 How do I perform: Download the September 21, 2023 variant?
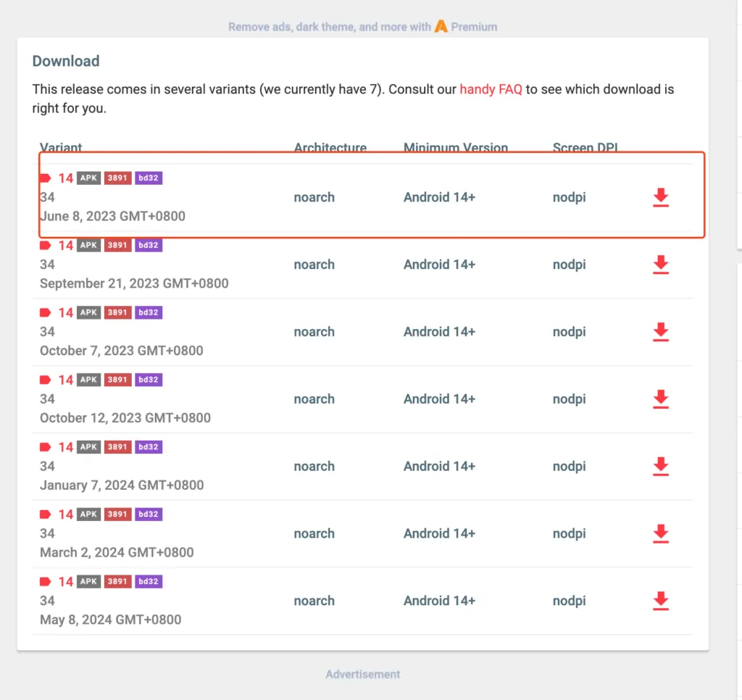click(x=660, y=264)
